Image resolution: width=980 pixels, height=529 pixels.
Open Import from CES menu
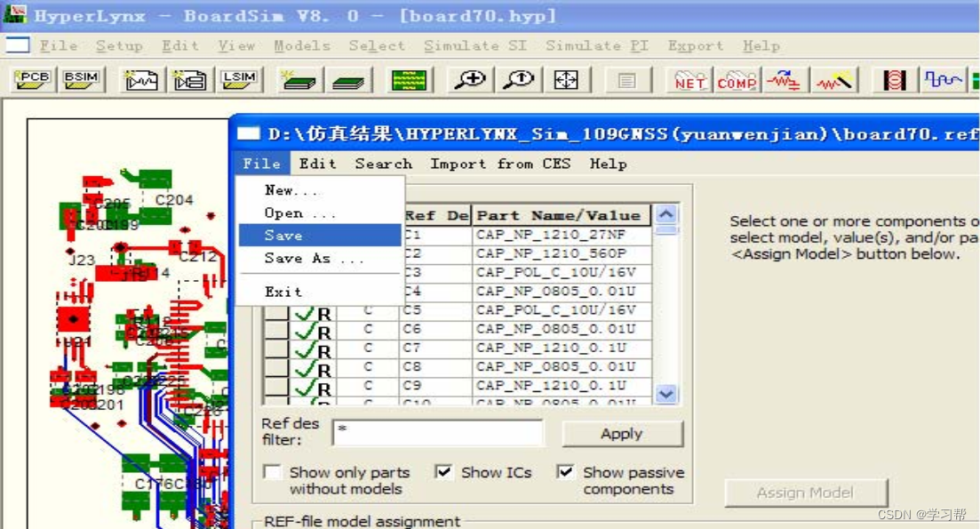pos(500,164)
